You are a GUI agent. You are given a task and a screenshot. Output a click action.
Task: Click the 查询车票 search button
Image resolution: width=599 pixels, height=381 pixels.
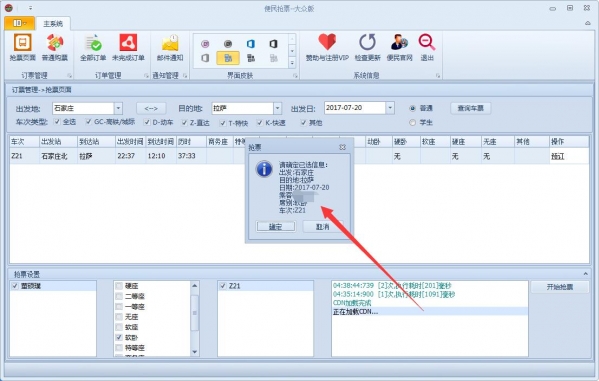[x=471, y=109]
